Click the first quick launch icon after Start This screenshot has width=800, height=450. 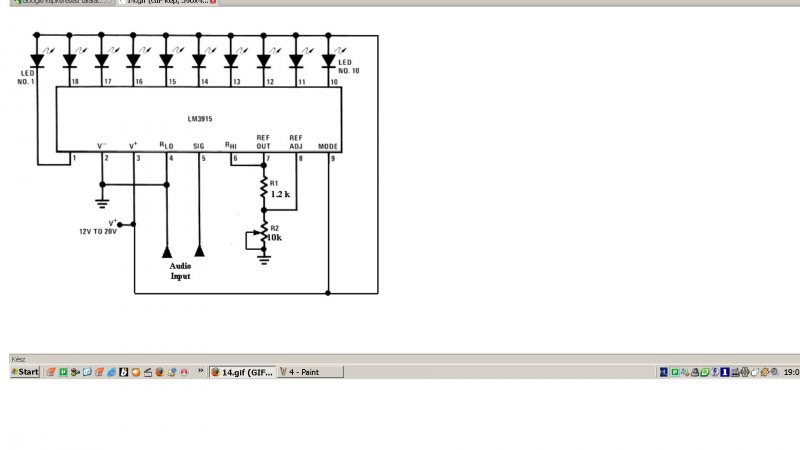tap(51, 372)
